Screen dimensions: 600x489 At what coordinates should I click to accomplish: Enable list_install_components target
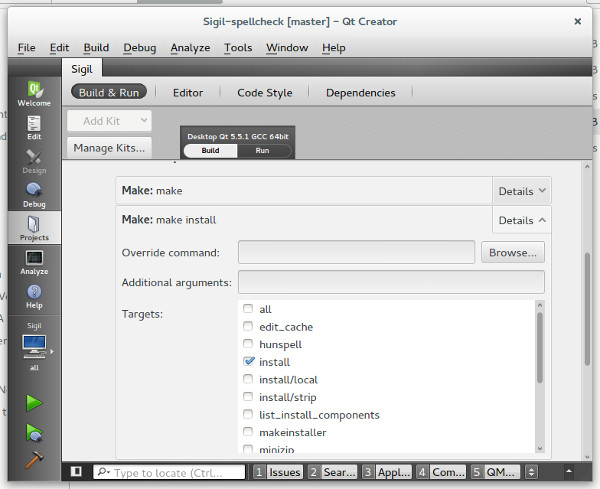(x=248, y=414)
